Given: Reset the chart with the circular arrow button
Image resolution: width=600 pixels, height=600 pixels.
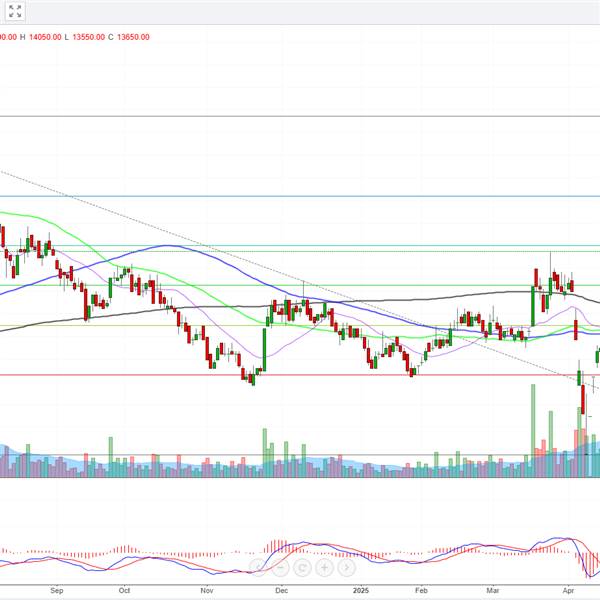Looking at the screenshot, I should [302, 567].
